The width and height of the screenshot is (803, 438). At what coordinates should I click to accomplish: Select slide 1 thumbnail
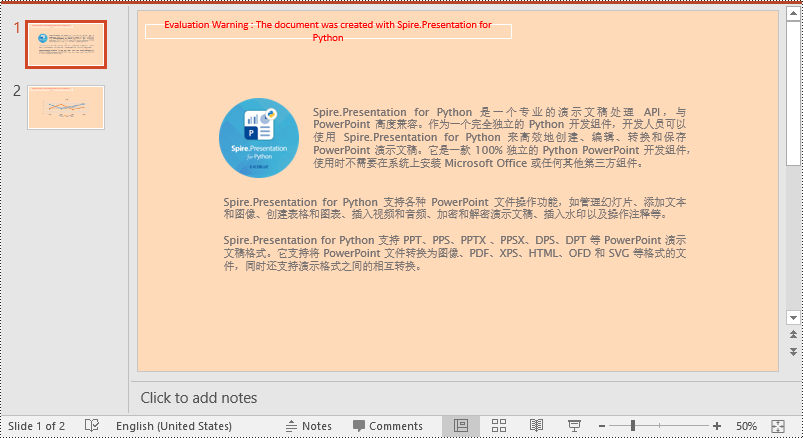(66, 45)
